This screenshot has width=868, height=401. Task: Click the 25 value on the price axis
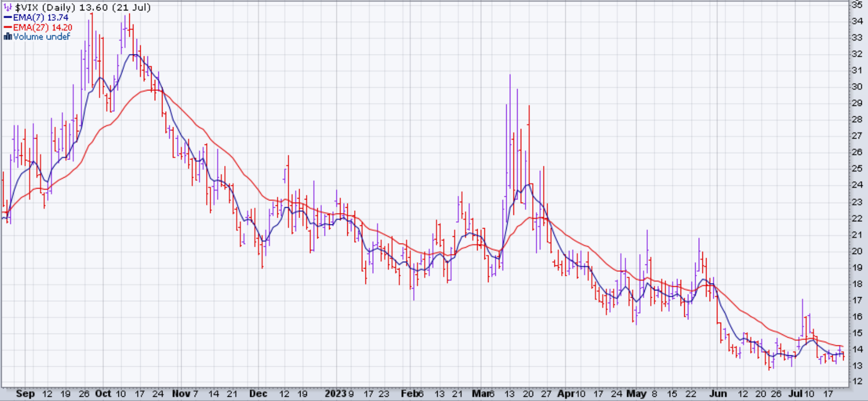tap(857, 169)
